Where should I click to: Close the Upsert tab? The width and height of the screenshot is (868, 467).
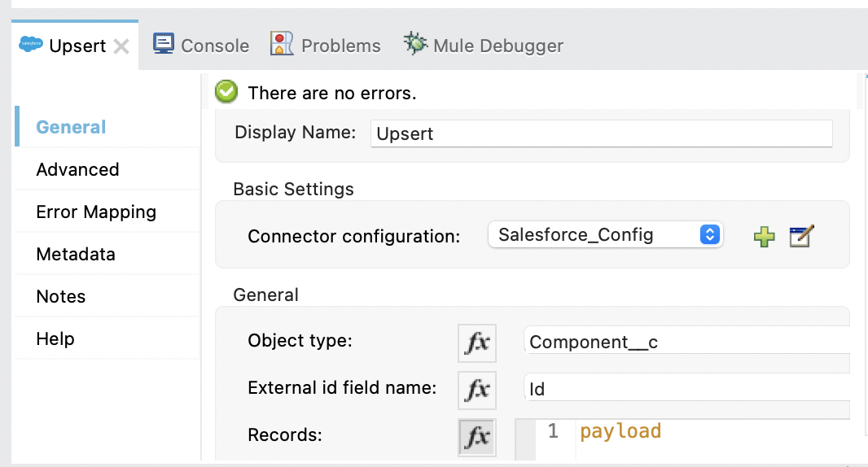pyautogui.click(x=121, y=46)
